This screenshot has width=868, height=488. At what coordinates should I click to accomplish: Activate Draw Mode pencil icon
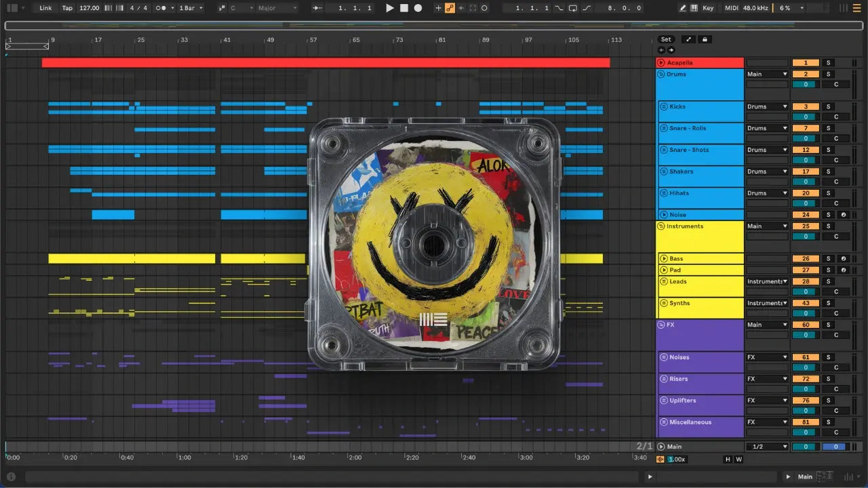click(683, 8)
